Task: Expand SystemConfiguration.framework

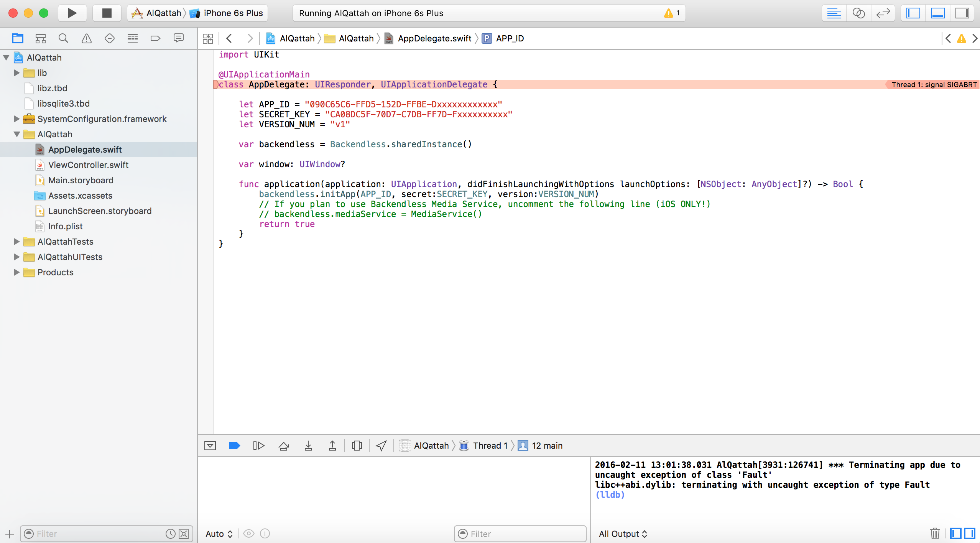Action: [x=16, y=119]
